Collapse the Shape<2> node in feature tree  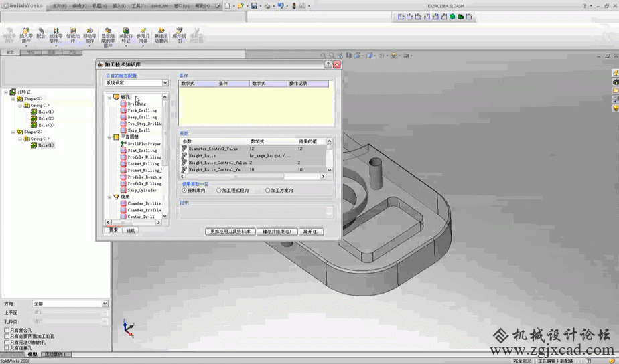(x=13, y=132)
